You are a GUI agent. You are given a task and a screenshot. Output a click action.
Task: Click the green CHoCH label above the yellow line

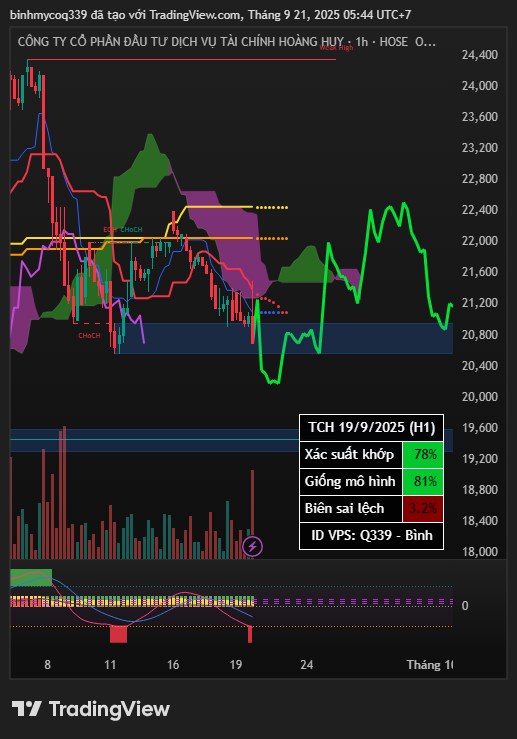[x=131, y=230]
